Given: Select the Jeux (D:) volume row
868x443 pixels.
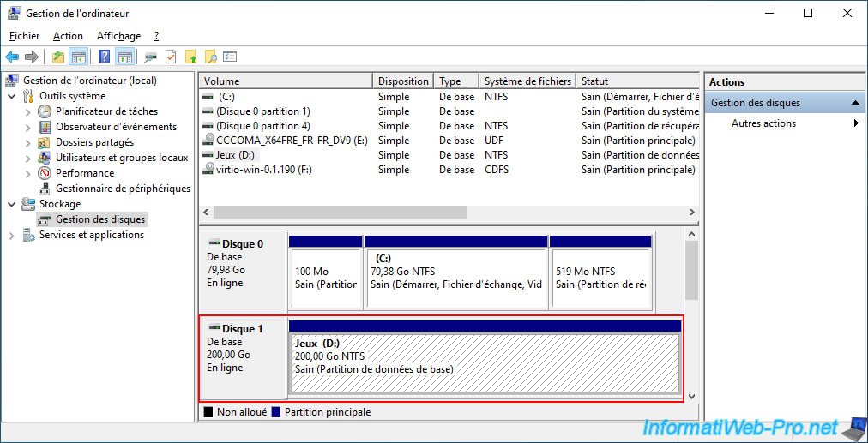Looking at the screenshot, I should click(x=449, y=155).
